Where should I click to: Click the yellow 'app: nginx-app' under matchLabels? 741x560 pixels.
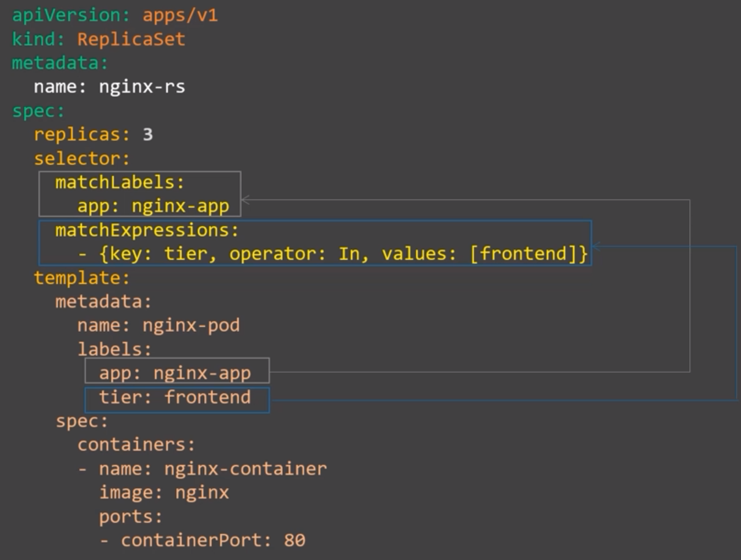tap(153, 206)
